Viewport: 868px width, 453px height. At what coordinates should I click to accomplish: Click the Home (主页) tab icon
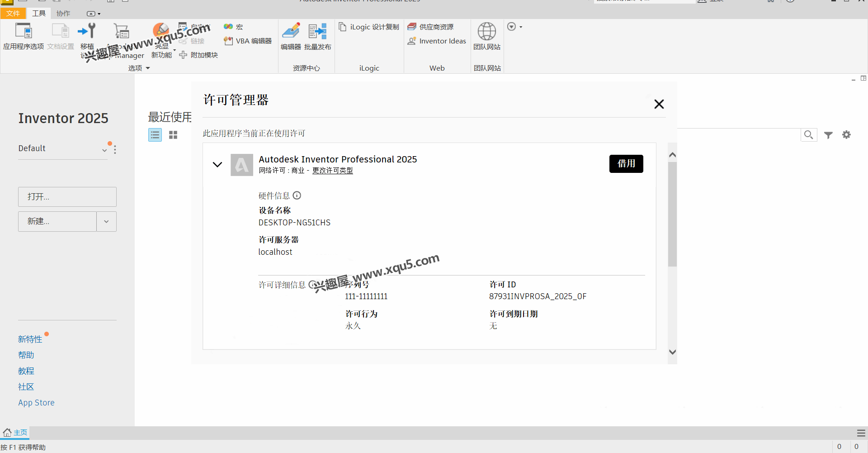7,433
